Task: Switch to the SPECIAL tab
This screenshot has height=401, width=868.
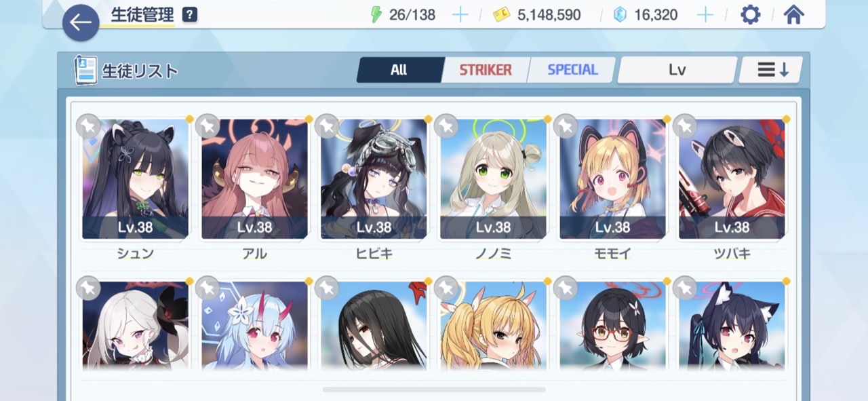Action: pos(572,70)
